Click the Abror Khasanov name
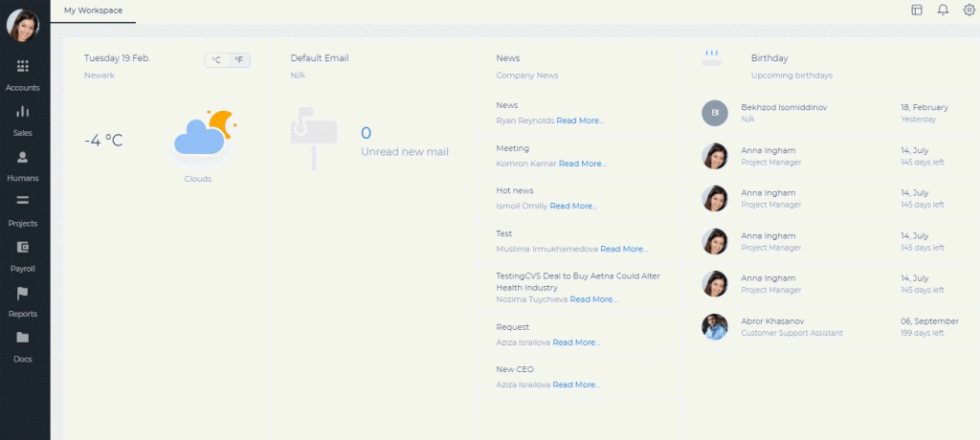Image resolution: width=980 pixels, height=440 pixels. 773,321
